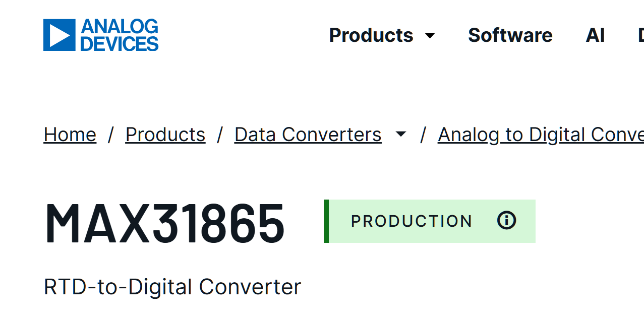This screenshot has height=320, width=644.
Task: Show production status info via the info icon
Action: (506, 221)
